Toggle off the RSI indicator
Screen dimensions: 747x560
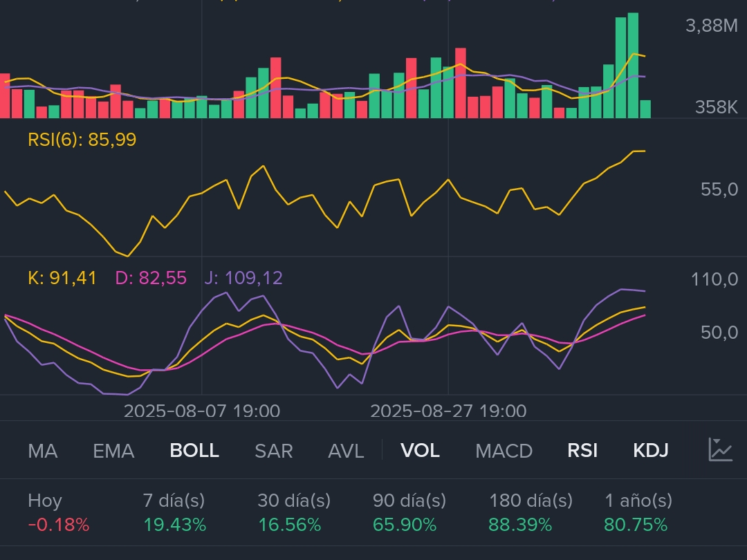[582, 451]
